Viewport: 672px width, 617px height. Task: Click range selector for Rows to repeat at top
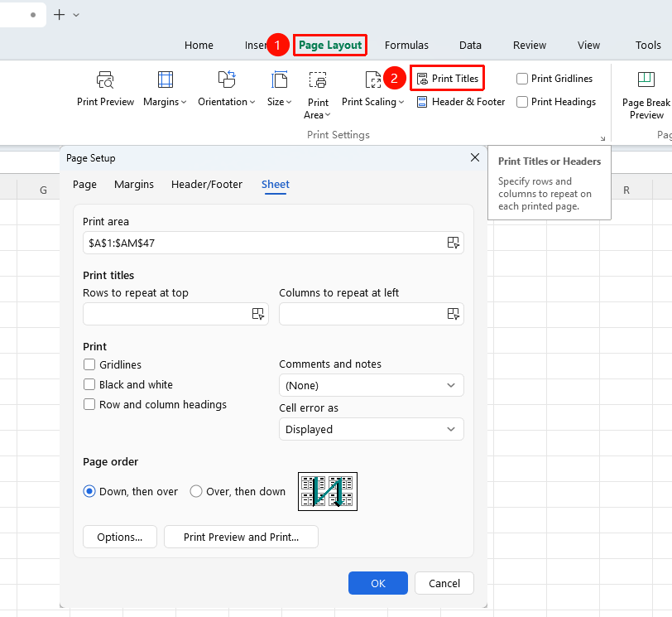[258, 314]
